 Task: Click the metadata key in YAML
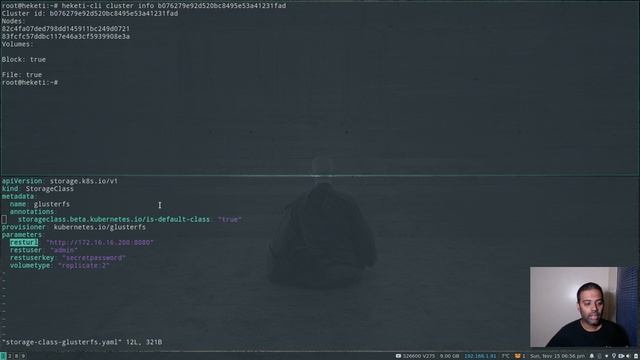(18, 196)
